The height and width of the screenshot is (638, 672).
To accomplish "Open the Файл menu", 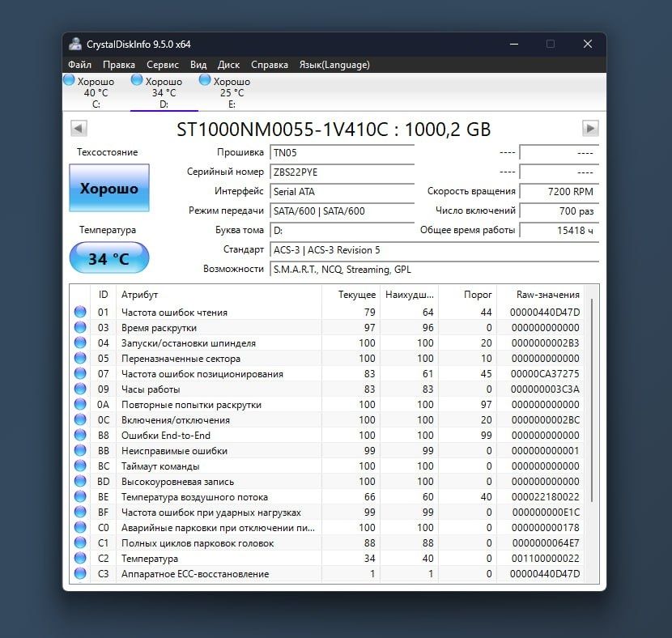I will pos(79,65).
